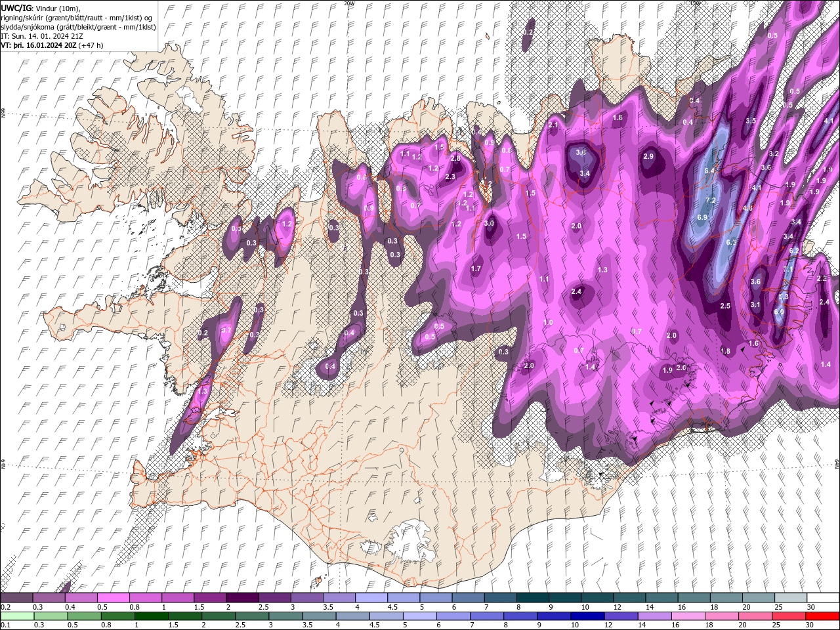Click the initial time 'IT: Sun. 14. 01. 2024 21Z'
Image resolution: width=840 pixels, height=630 pixels.
(x=43, y=36)
